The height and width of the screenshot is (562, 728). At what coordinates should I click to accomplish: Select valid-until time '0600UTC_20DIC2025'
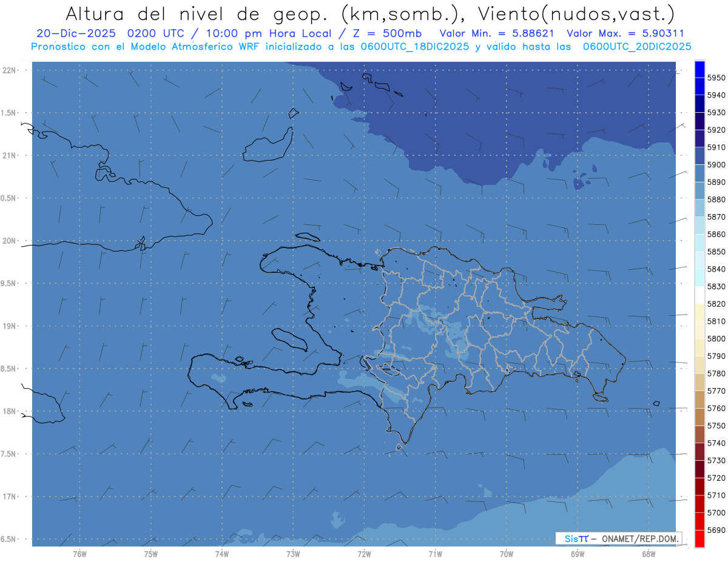coord(637,46)
